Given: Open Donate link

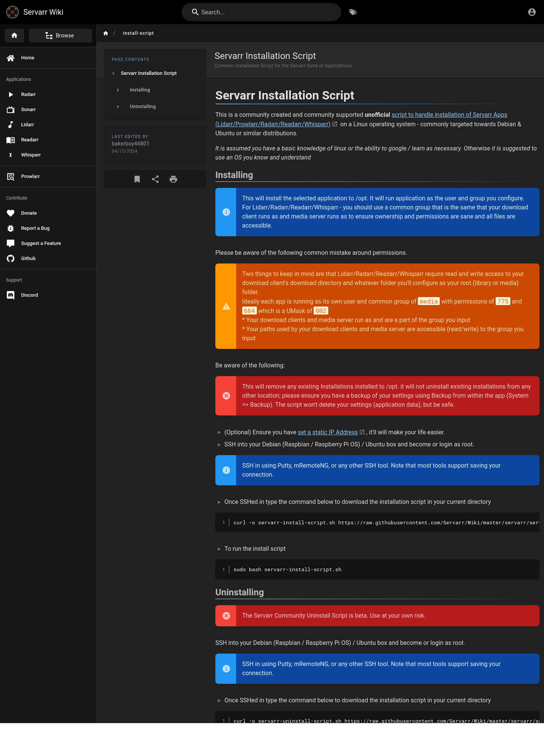Looking at the screenshot, I should pyautogui.click(x=48, y=213).
